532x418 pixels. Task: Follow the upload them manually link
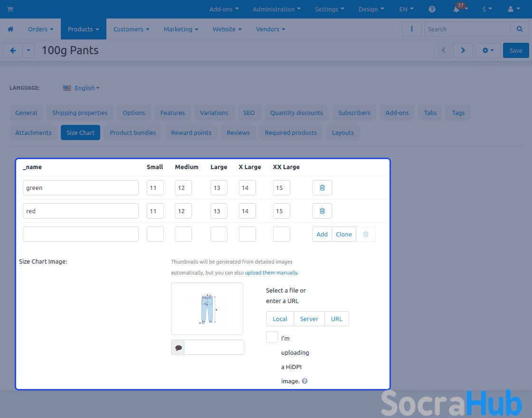pos(272,273)
